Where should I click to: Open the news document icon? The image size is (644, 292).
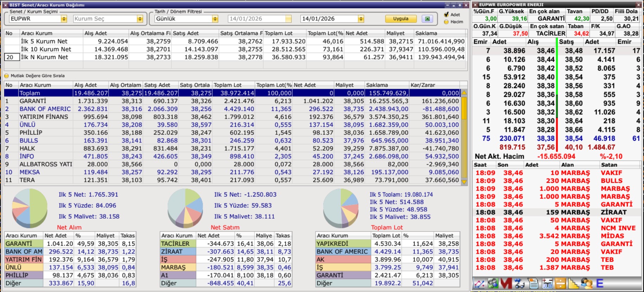point(533,284)
